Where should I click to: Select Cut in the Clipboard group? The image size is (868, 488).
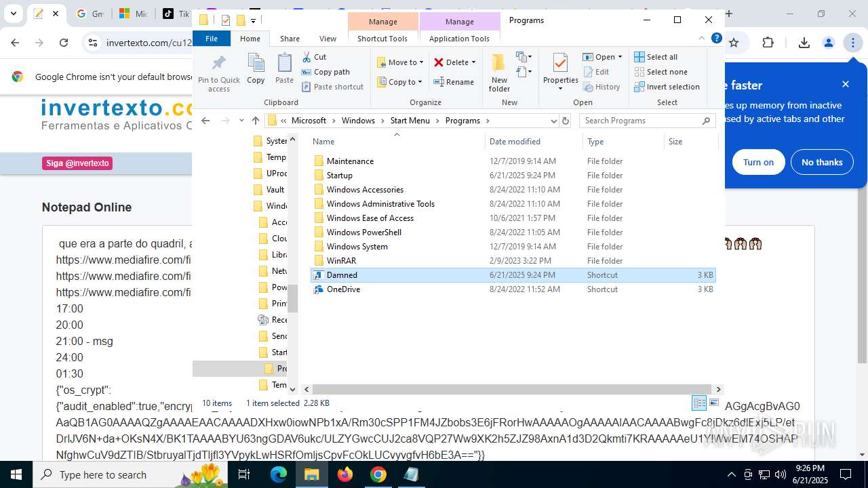314,57
